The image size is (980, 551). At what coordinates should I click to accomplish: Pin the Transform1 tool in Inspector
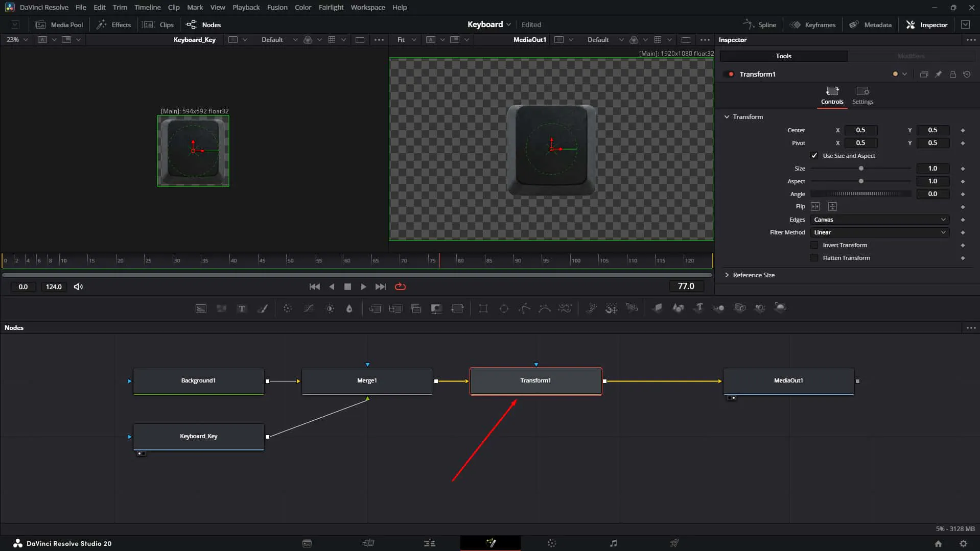[938, 74]
